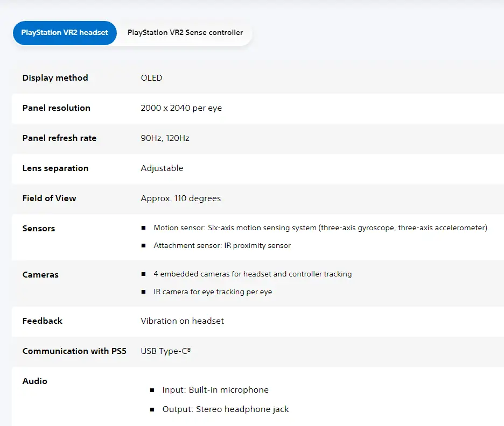Viewport: 504px width, 426px height.
Task: Click the Approx. 110 degrees value
Action: 180,198
